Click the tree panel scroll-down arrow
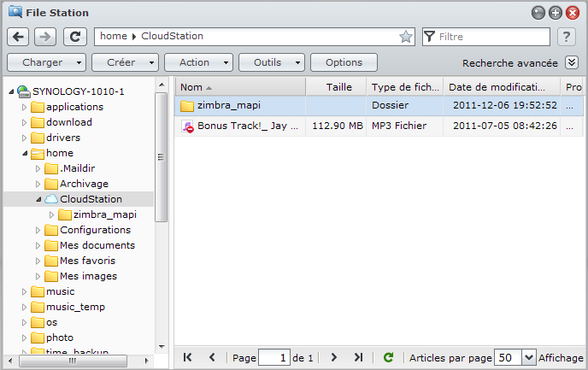 [x=162, y=347]
